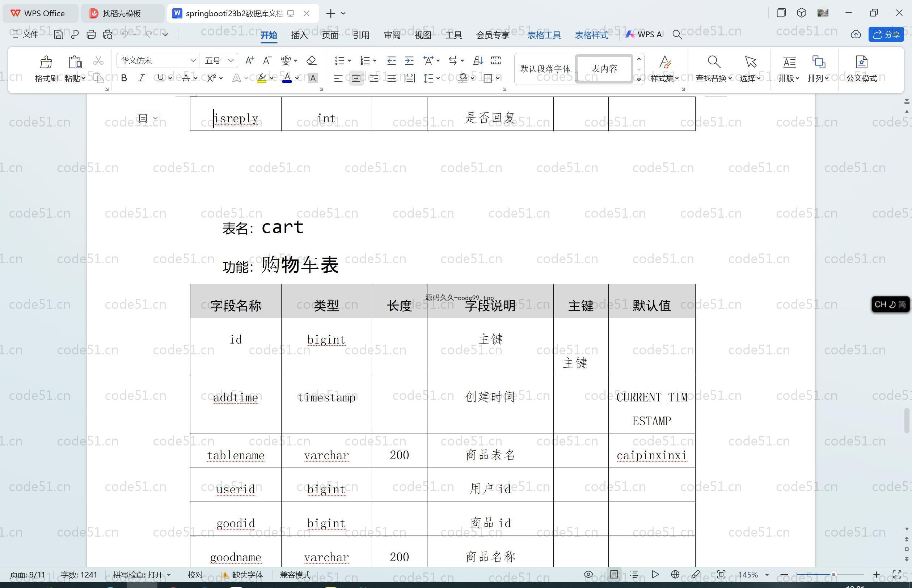
Task: Click the Cut scissors icon
Action: (x=98, y=60)
